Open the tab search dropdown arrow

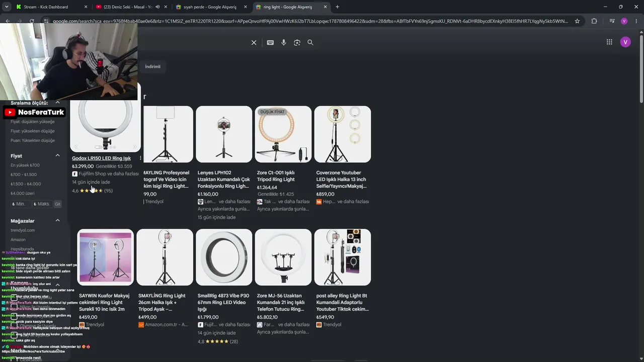point(7,7)
